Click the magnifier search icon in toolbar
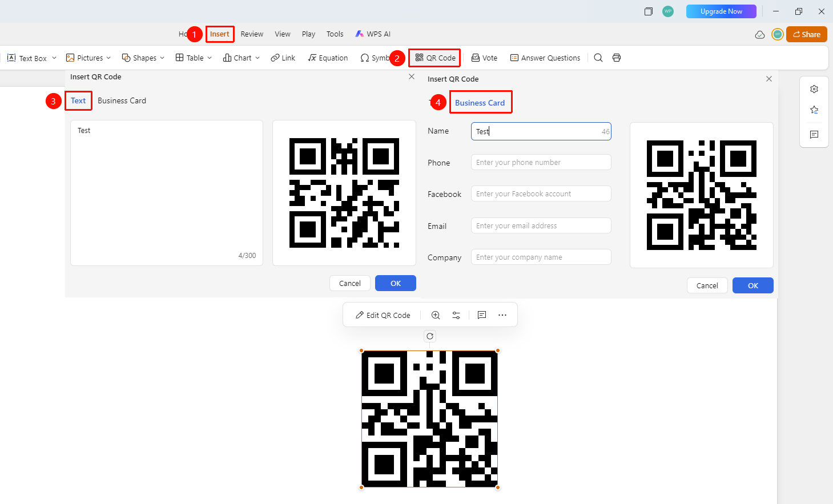Viewport: 833px width, 504px height. 598,58
